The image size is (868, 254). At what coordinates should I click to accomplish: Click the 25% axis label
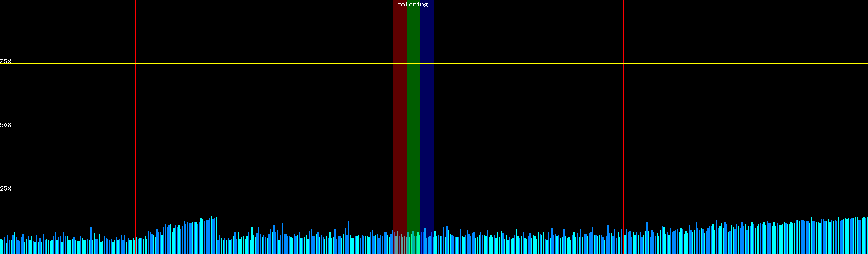[6, 188]
